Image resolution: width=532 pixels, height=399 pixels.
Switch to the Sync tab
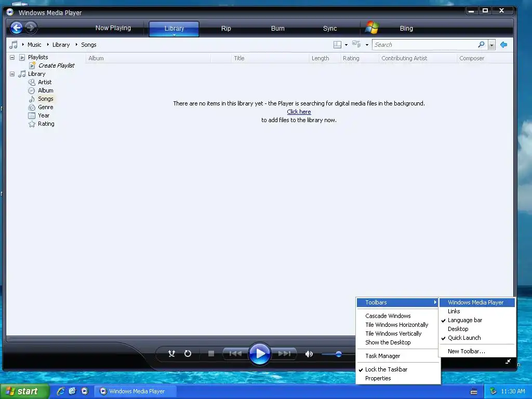330,29
